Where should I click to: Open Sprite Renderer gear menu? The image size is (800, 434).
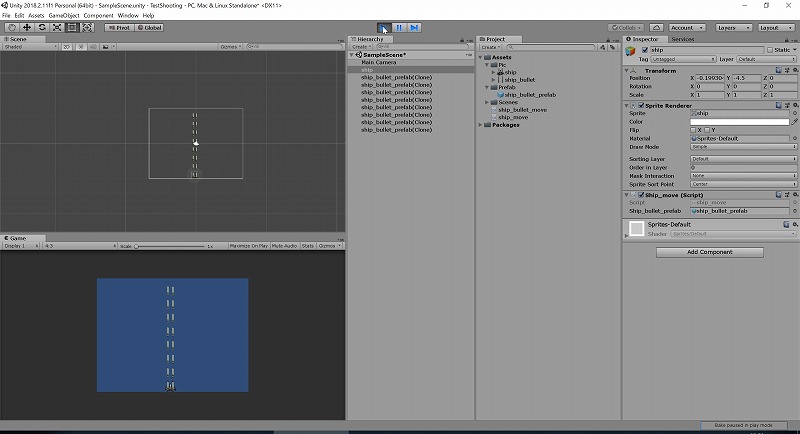(795, 106)
